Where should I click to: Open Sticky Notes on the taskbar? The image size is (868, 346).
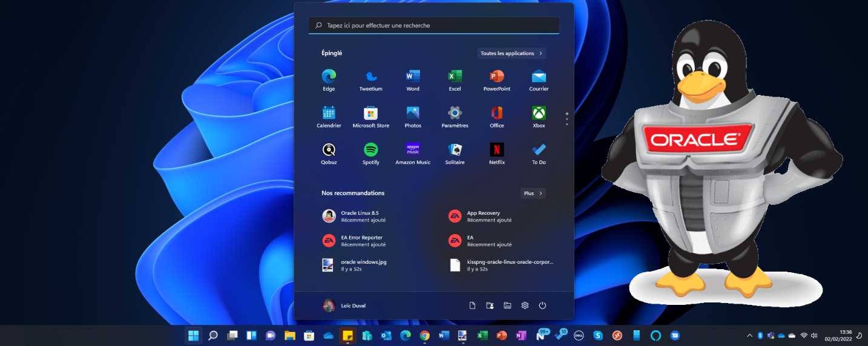click(x=347, y=335)
